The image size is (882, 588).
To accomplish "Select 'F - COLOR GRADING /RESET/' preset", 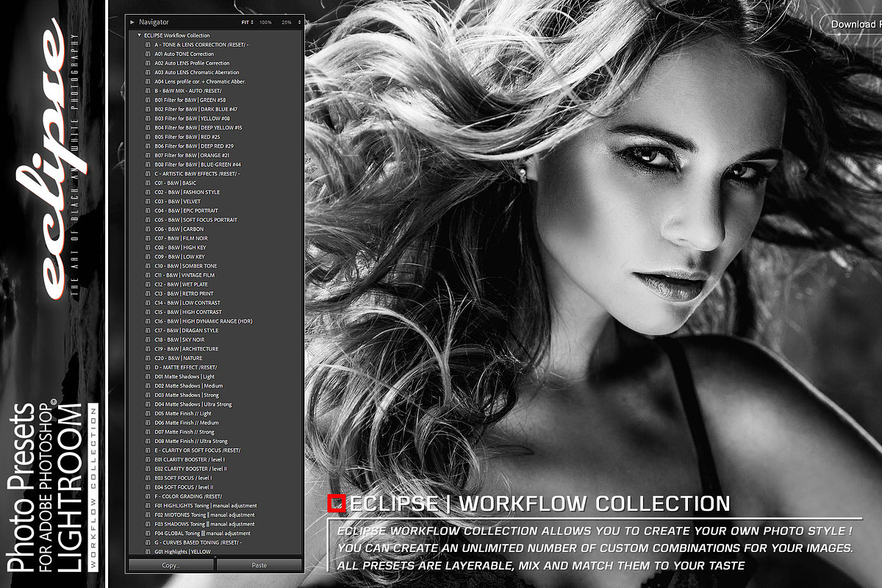I will pyautogui.click(x=188, y=496).
